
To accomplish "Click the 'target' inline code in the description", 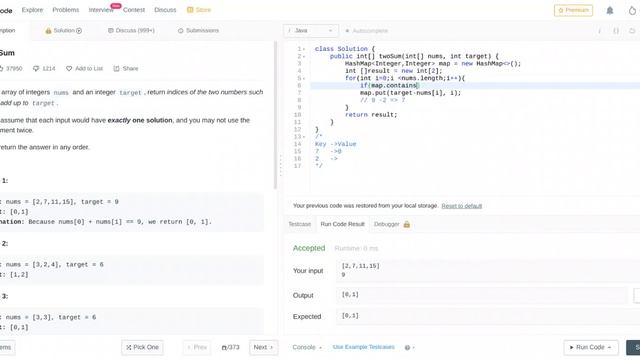I will pyautogui.click(x=130, y=93).
